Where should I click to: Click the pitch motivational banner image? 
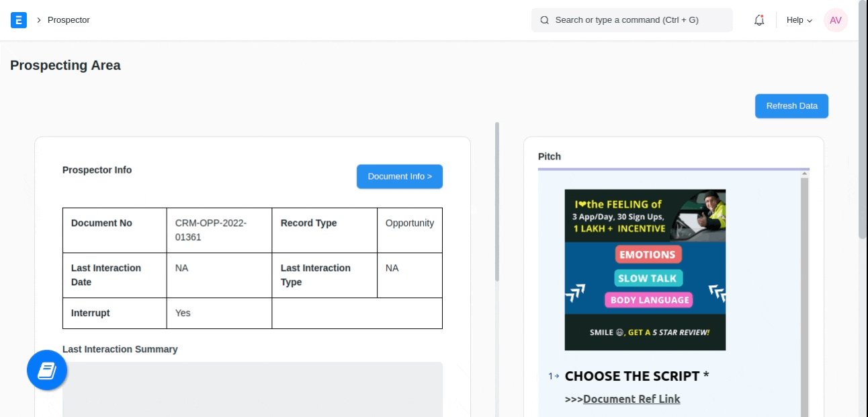[x=645, y=270]
